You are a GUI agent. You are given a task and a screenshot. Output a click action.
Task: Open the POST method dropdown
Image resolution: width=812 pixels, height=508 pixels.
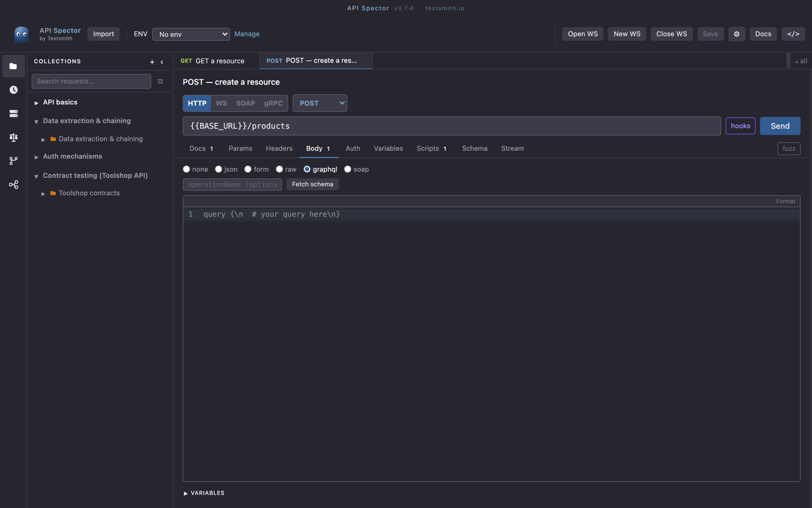320,103
